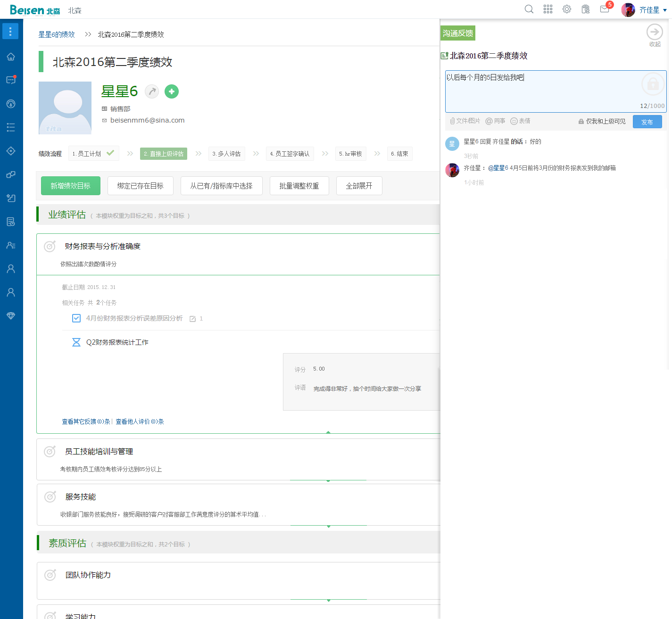Select step 2. 直接上级评估
Viewport: 672px width, 619px height.
coord(164,154)
